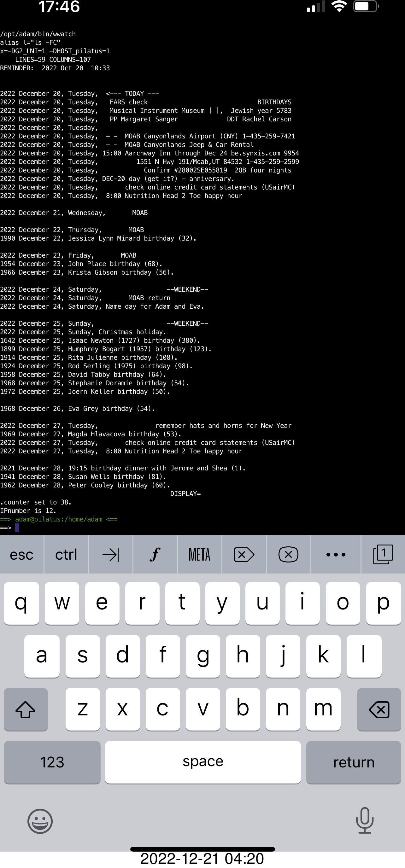The width and height of the screenshot is (405, 868).
Task: Tap the Wi-Fi status bar icon
Action: (x=339, y=6)
